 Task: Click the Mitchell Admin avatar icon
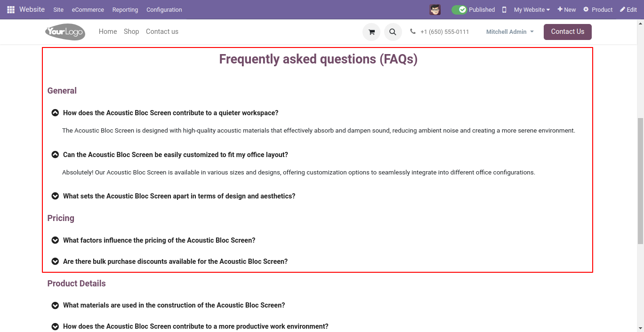coord(435,9)
